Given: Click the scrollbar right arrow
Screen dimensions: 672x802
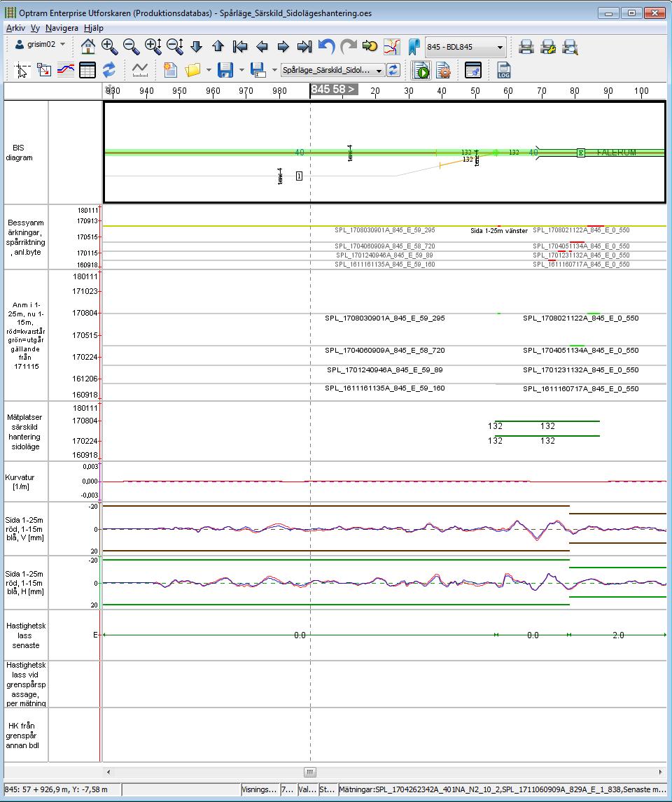Looking at the screenshot, I should 661,772.
